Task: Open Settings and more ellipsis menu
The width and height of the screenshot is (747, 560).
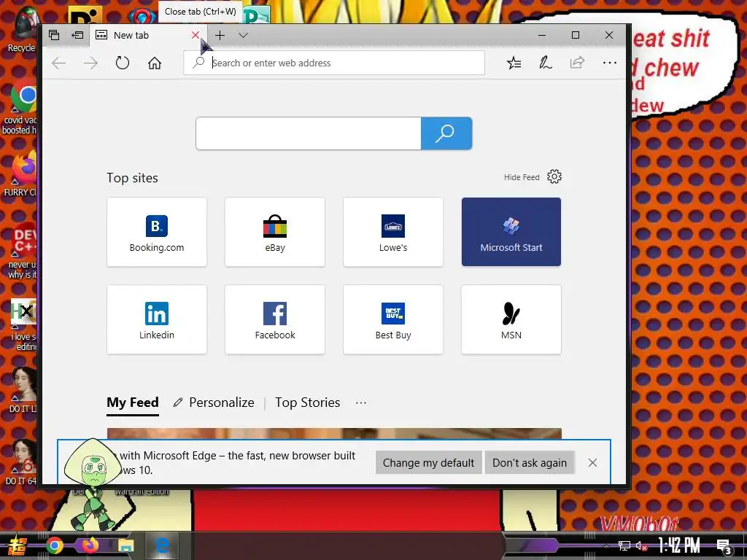Action: [x=609, y=63]
